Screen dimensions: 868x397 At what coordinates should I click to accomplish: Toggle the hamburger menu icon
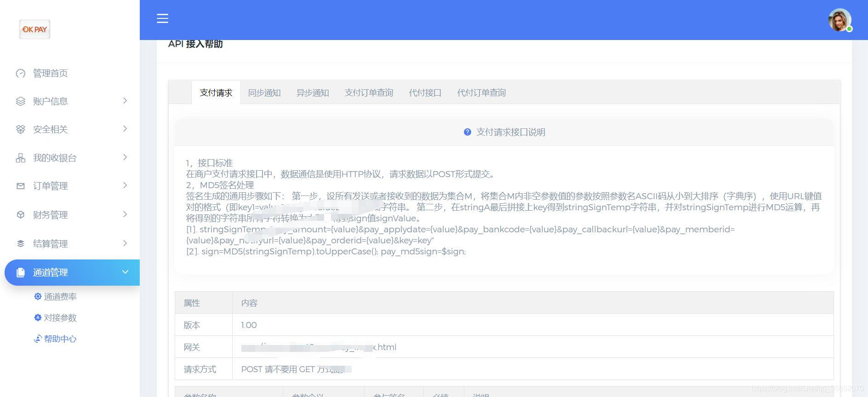[162, 18]
